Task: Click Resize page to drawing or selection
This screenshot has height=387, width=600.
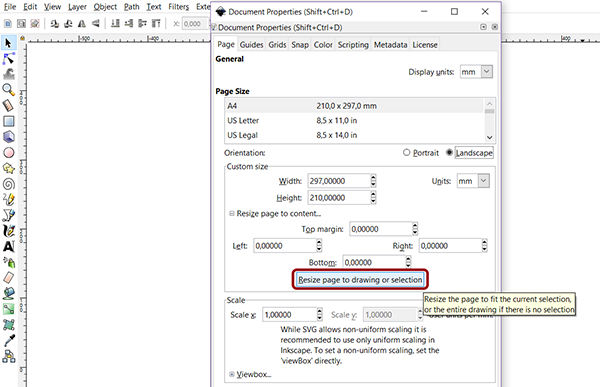Action: point(360,280)
